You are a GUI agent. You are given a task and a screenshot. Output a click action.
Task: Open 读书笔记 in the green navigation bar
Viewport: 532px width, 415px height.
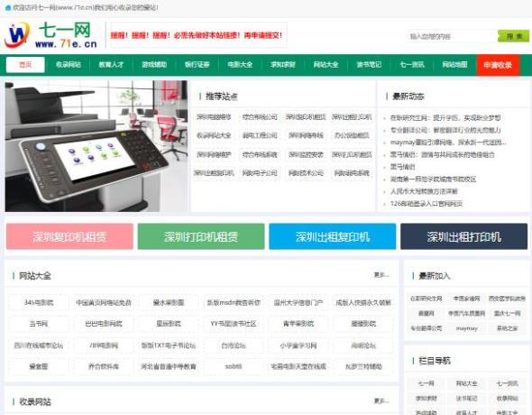coord(369,64)
